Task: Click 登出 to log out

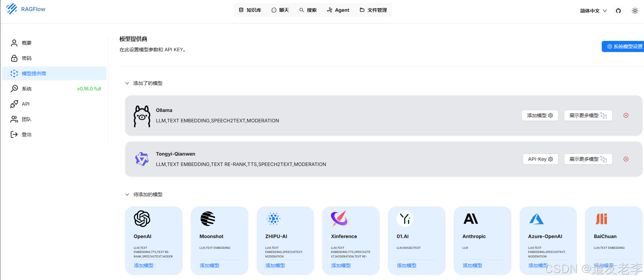Action: point(54,134)
